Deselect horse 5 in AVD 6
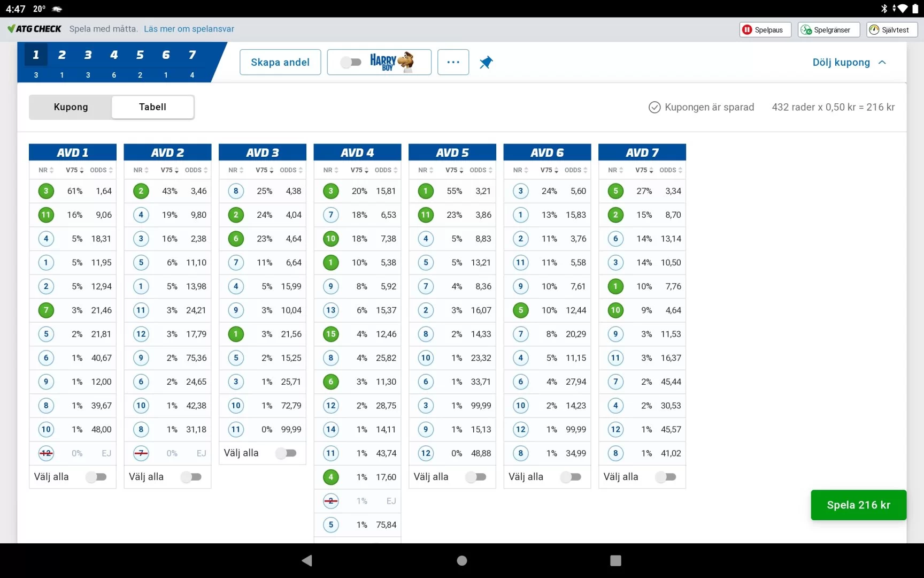 521,310
